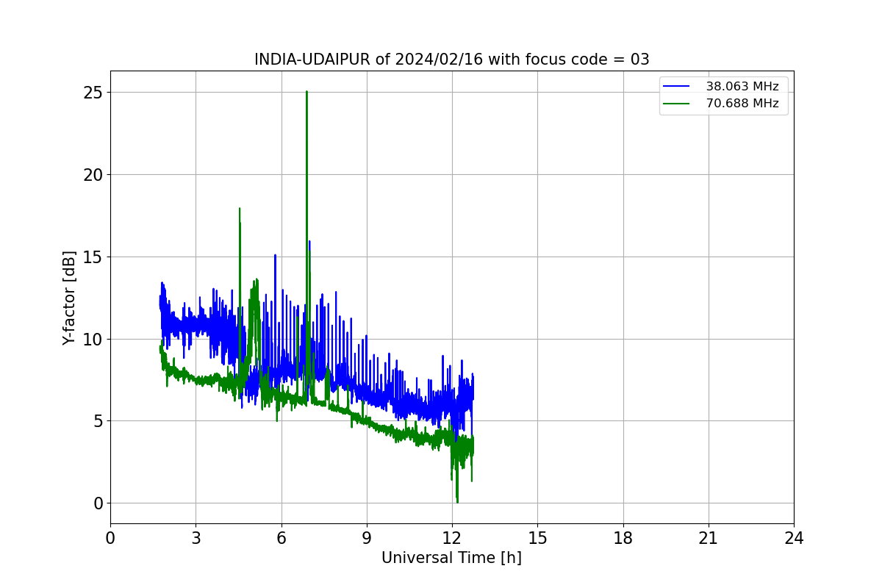This screenshot has height=588, width=882.
Task: Click the 38.063 MHz legend label
Action: pyautogui.click(x=742, y=87)
